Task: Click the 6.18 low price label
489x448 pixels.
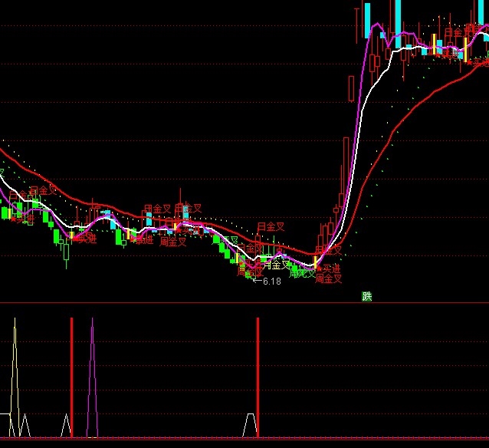Action: (271, 282)
